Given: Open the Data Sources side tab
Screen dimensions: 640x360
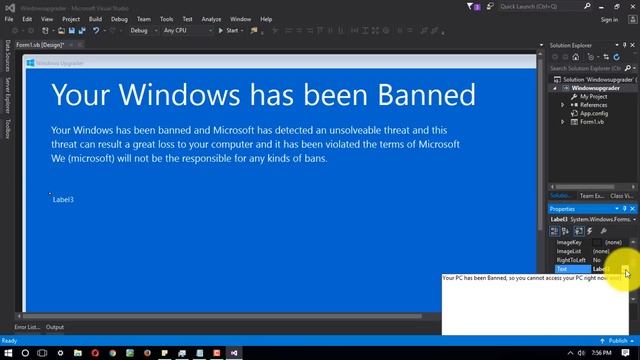Looking at the screenshot, I should [x=7, y=56].
